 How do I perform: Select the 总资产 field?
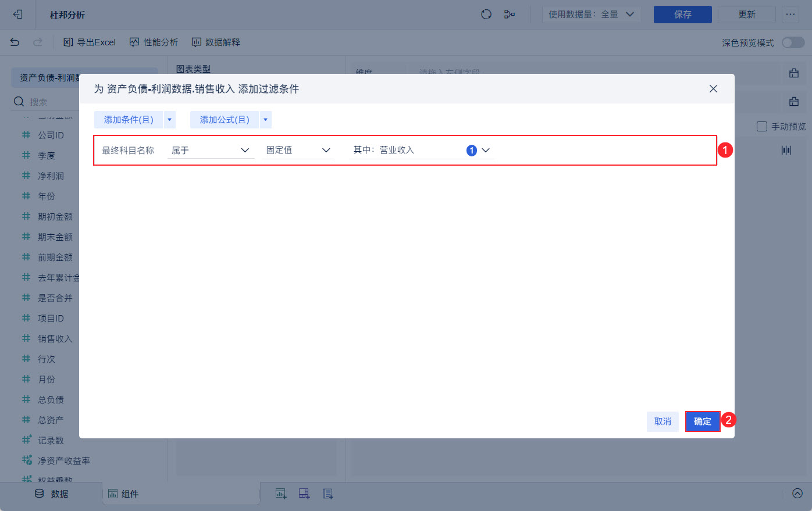pos(51,420)
